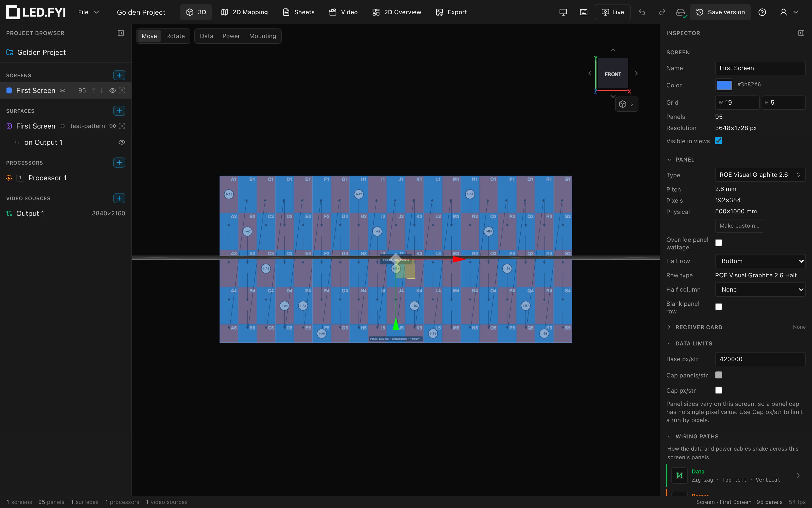This screenshot has height=508, width=812.
Task: Toggle visibility of 'on Output 1' row
Action: click(x=122, y=142)
